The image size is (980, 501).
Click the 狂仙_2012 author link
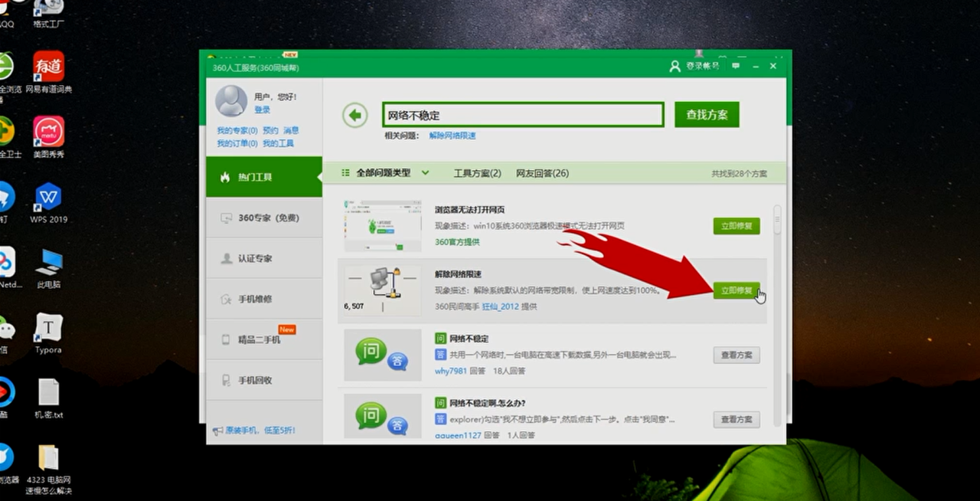tap(500, 306)
